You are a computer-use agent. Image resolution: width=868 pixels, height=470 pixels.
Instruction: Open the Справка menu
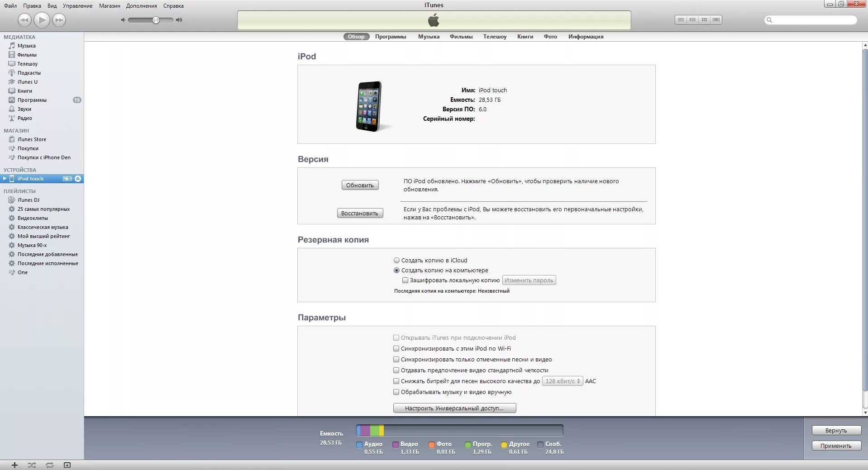point(173,6)
